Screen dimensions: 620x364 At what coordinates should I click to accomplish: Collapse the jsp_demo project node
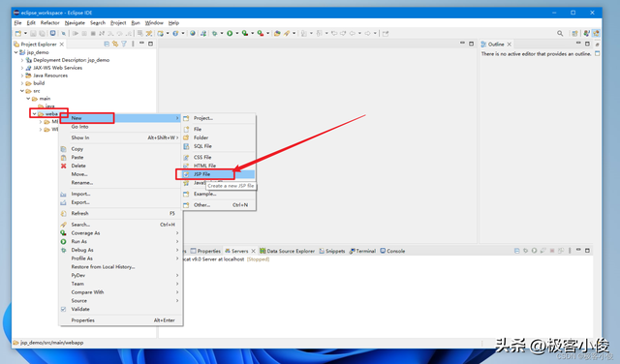15,52
